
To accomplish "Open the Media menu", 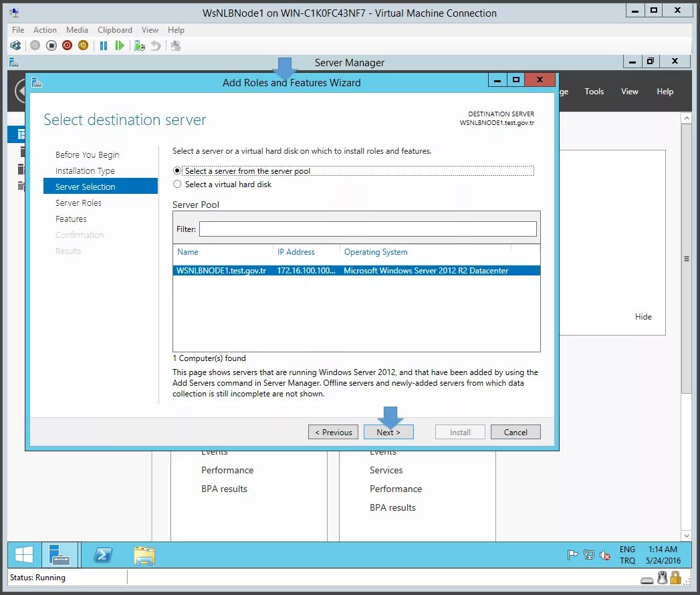I will (78, 30).
